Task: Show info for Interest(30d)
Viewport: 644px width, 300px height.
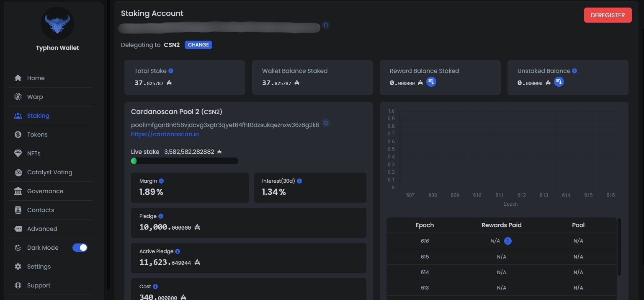Action: 299,181
